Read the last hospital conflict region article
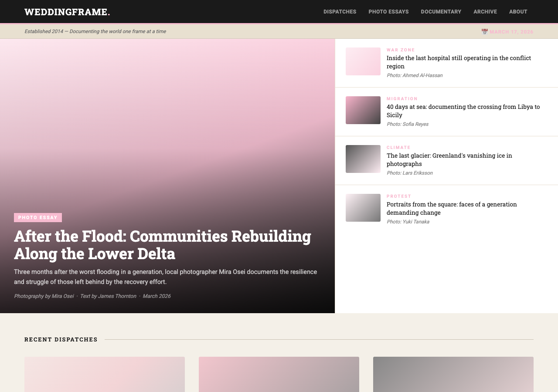The image size is (558, 392). pos(458,62)
